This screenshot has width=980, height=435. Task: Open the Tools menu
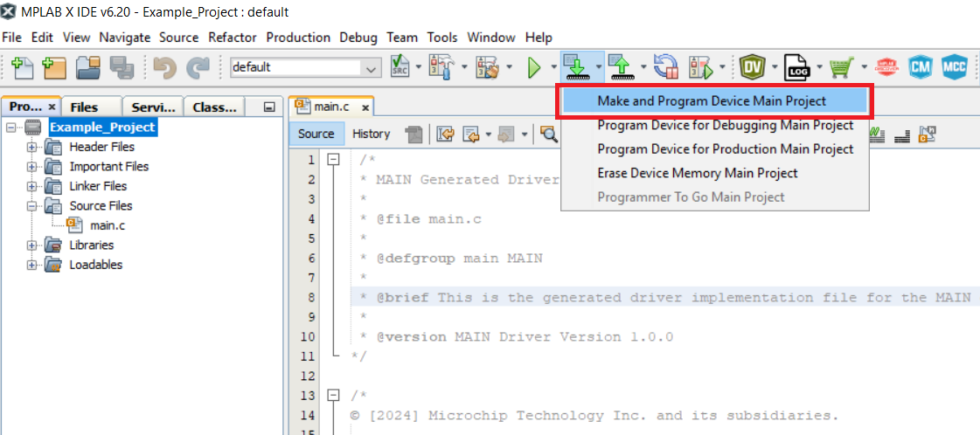coord(442,38)
